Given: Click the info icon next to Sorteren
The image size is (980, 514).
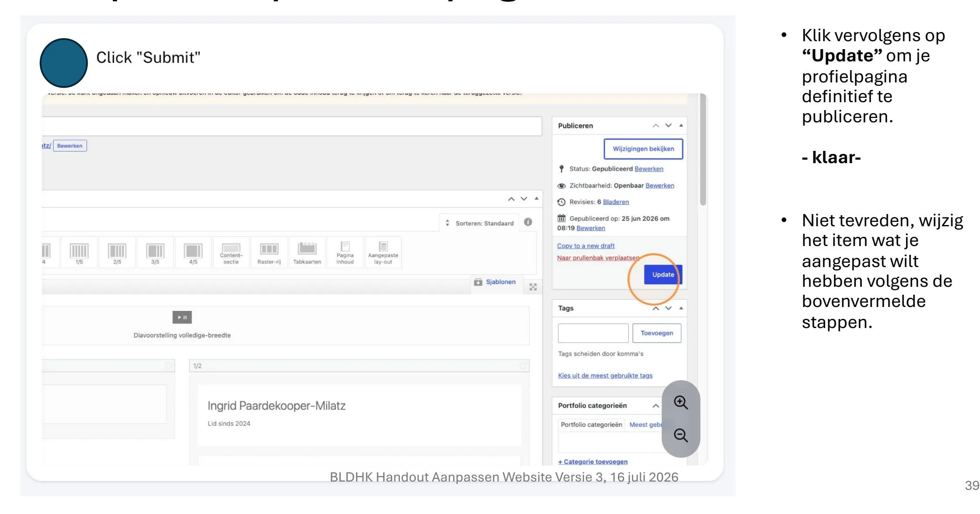Looking at the screenshot, I should (528, 222).
